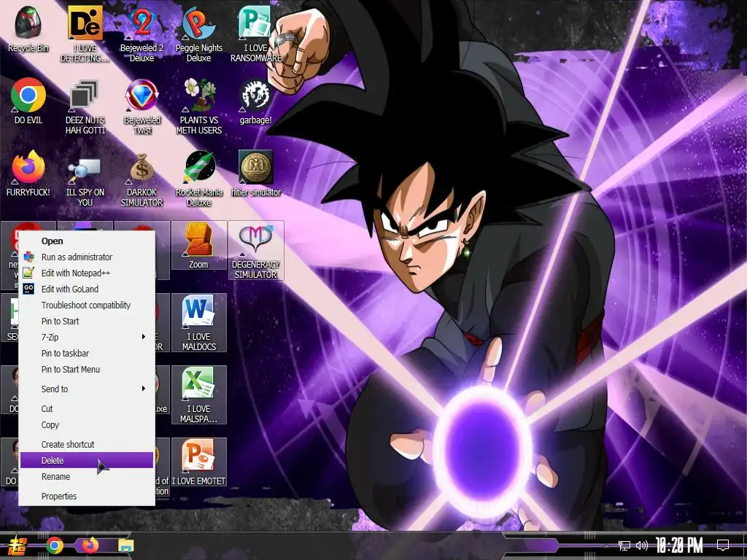Screen dimensions: 747x560
Task: Click the network tray icon
Action: [624, 545]
